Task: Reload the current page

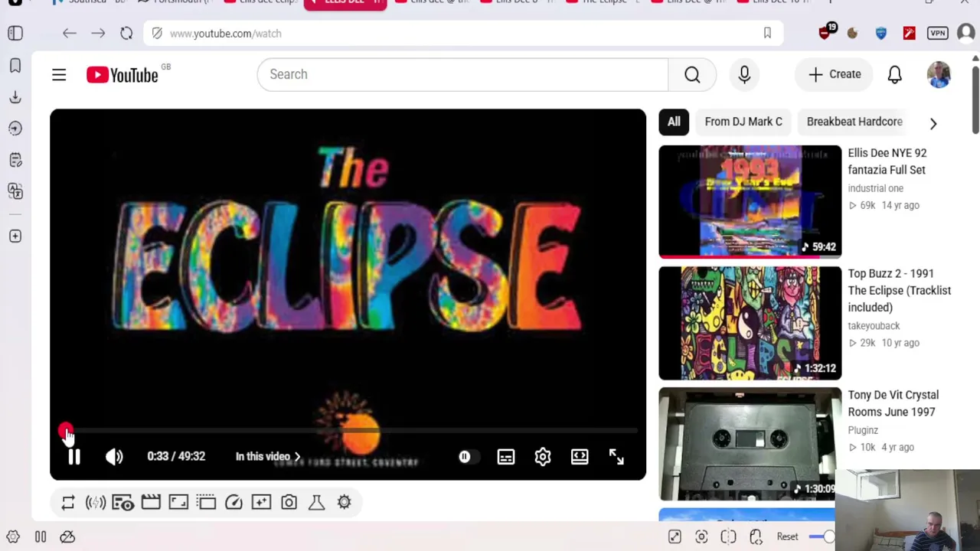Action: [x=126, y=34]
